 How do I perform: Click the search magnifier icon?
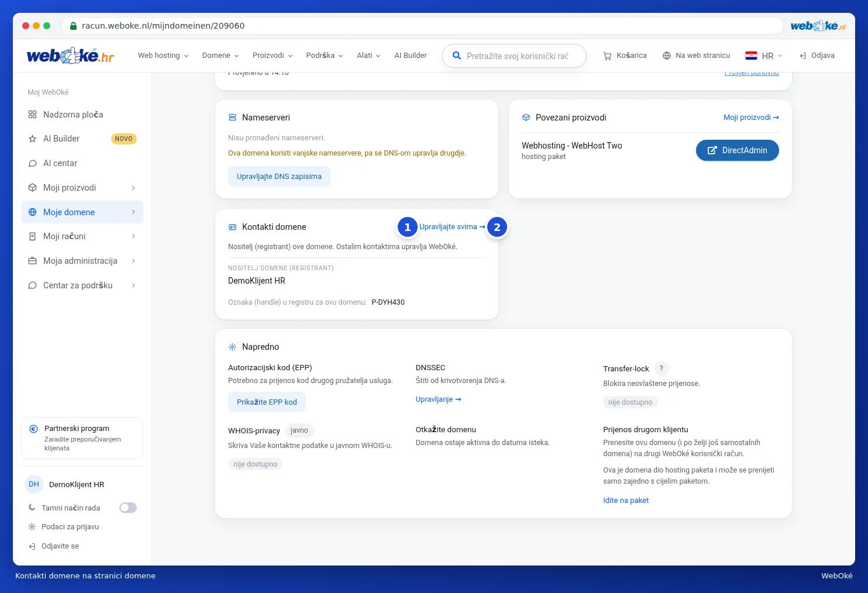point(457,56)
